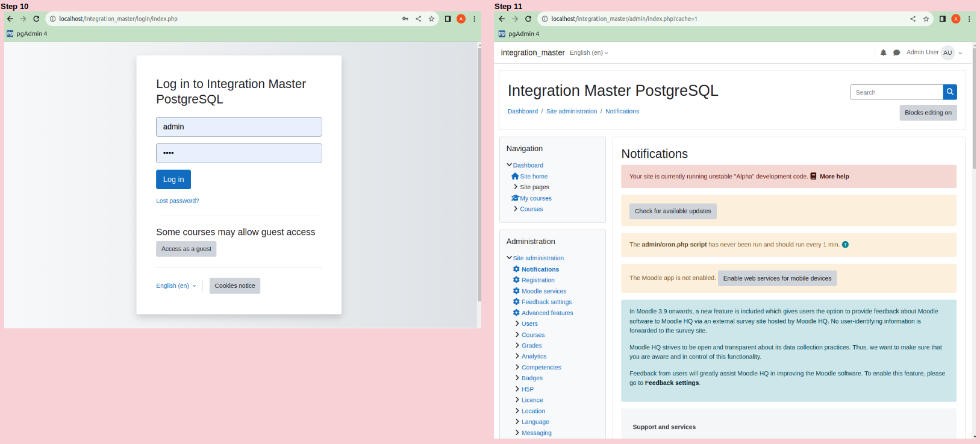Open Notifications in Administration block
Image resolution: width=980 pixels, height=444 pixels.
coord(540,269)
